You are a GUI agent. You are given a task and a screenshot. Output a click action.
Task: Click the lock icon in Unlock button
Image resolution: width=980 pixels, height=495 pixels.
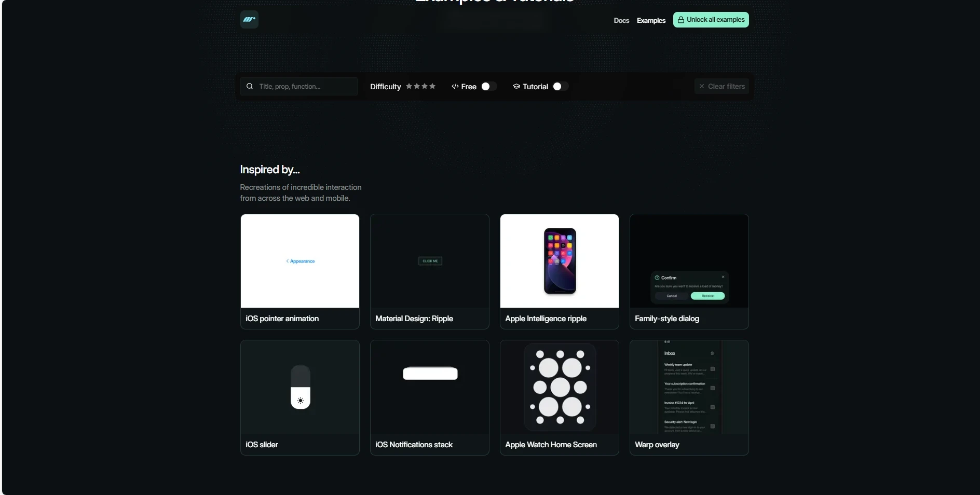pyautogui.click(x=681, y=20)
